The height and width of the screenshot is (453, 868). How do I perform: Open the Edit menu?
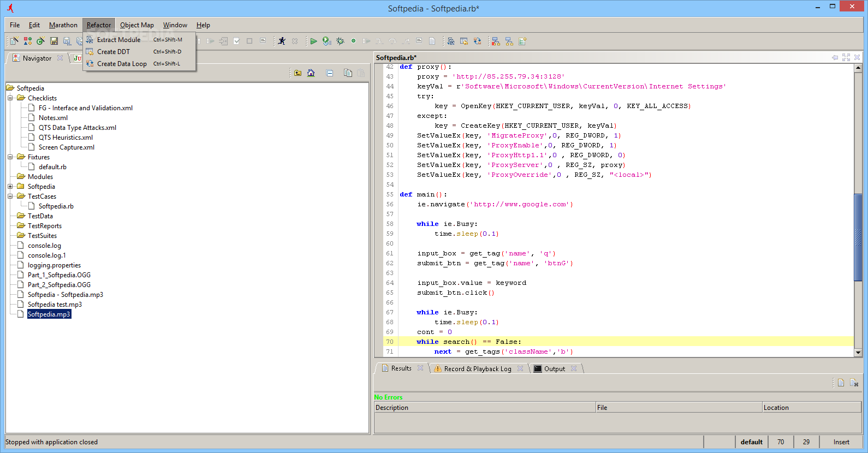tap(34, 25)
